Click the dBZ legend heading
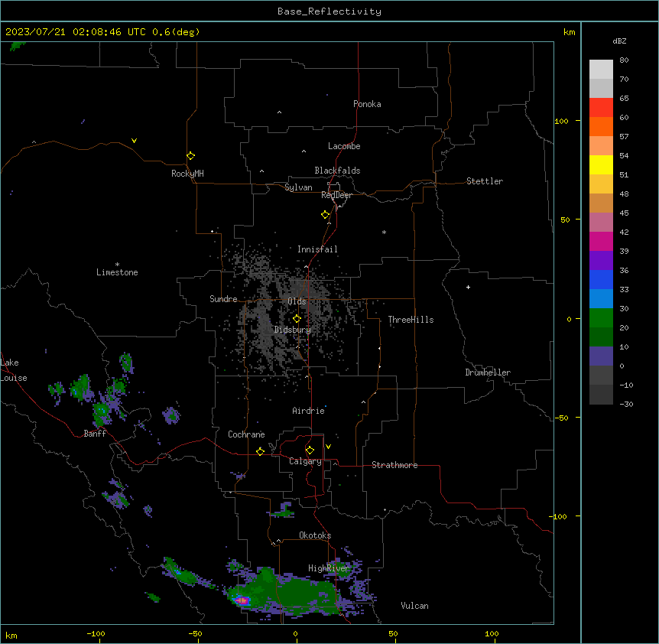The width and height of the screenshot is (659, 644). [x=619, y=41]
